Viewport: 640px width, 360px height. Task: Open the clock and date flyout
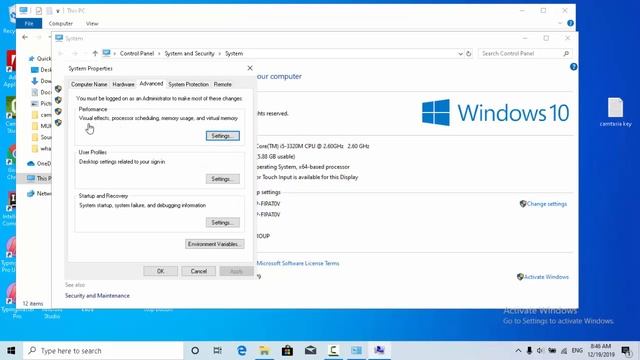(601, 351)
